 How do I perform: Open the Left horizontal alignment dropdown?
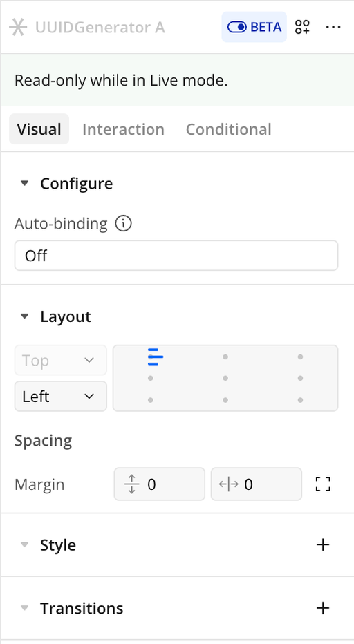[x=61, y=397]
